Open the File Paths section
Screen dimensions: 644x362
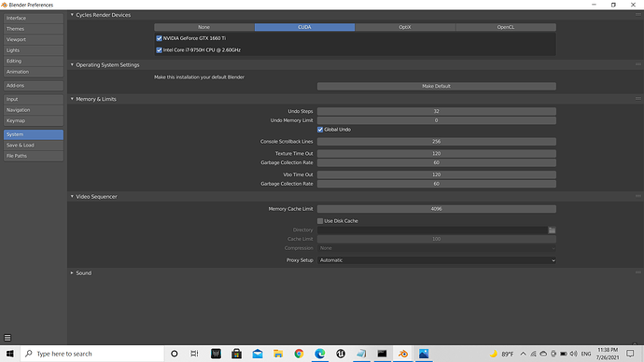34,156
